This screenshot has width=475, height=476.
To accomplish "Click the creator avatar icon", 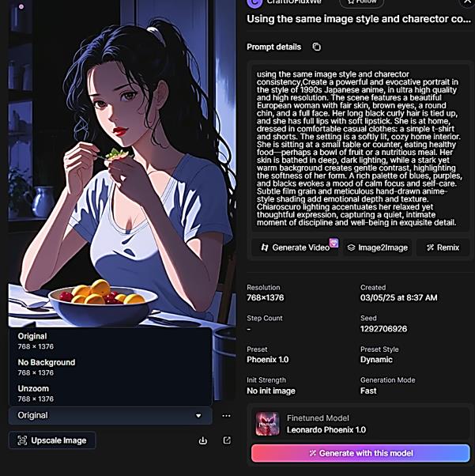I will (x=254, y=3).
